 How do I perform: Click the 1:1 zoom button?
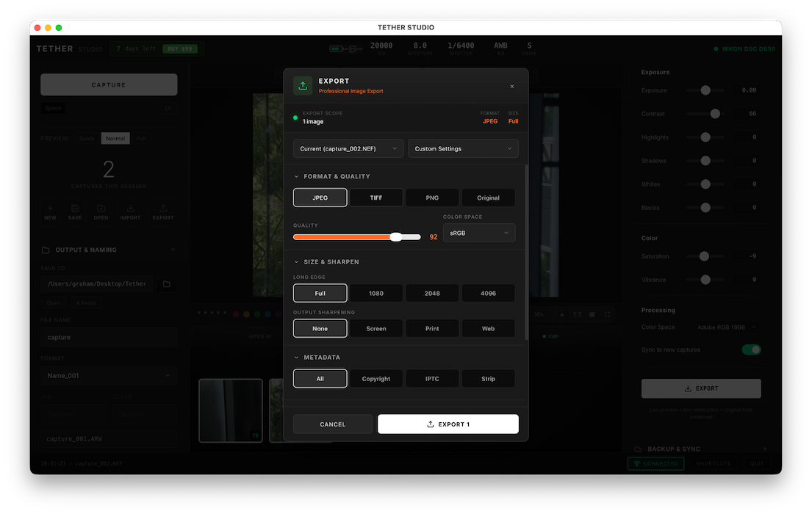pyautogui.click(x=577, y=315)
